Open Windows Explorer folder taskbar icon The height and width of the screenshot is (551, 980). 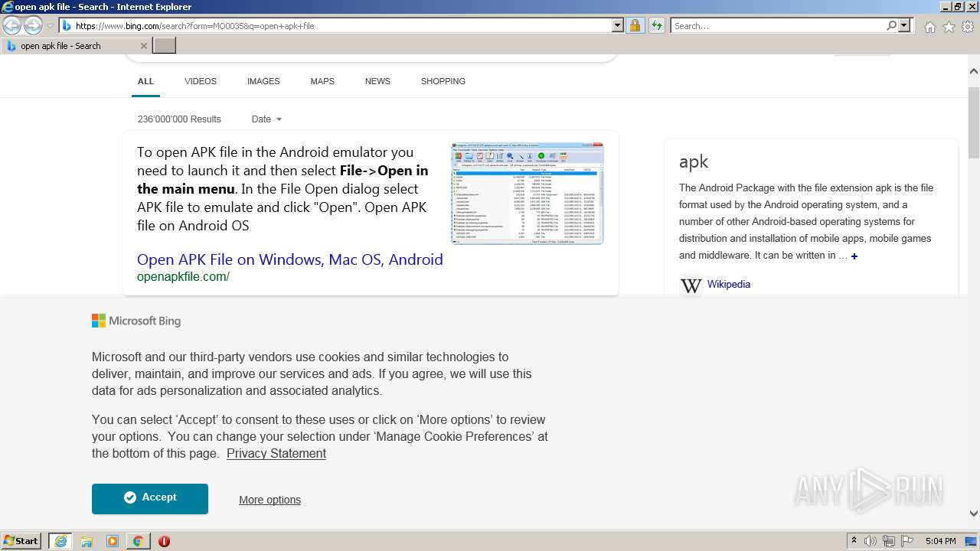pyautogui.click(x=87, y=541)
